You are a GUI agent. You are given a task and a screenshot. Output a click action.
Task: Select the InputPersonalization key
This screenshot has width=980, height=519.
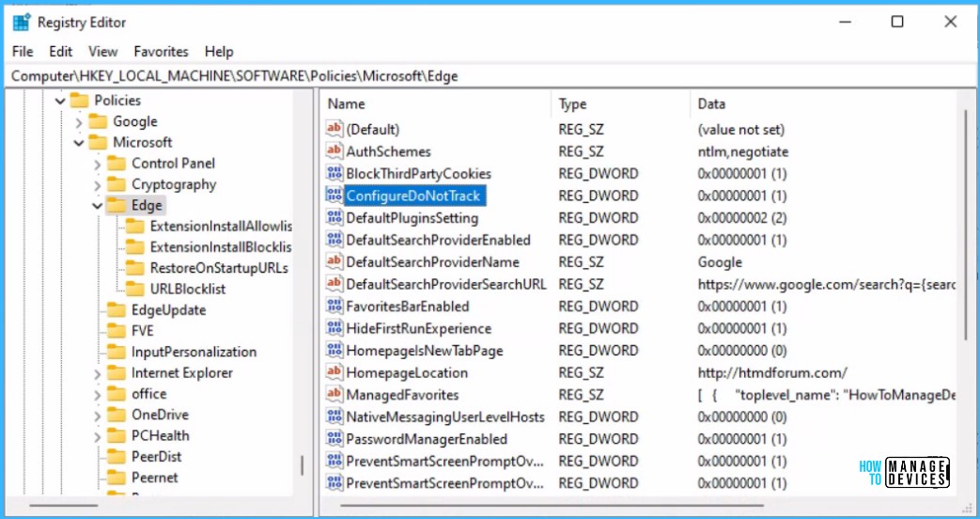(194, 352)
